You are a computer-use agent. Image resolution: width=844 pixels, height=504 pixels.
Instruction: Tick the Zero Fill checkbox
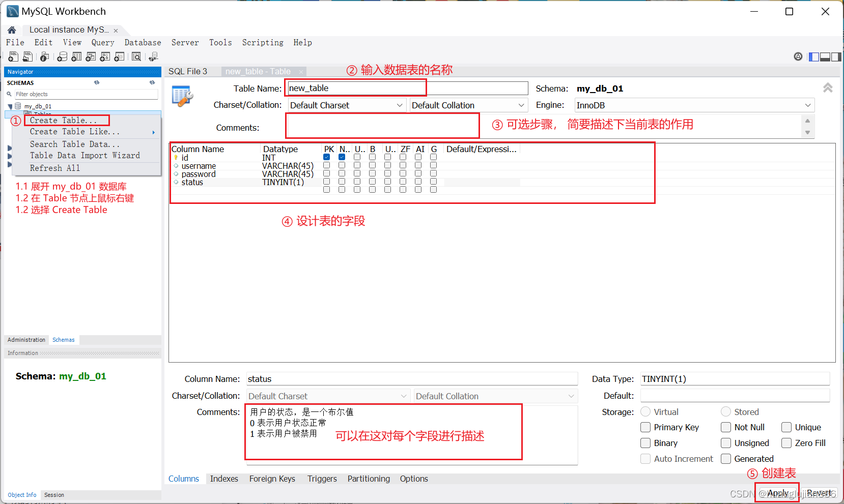(x=786, y=443)
